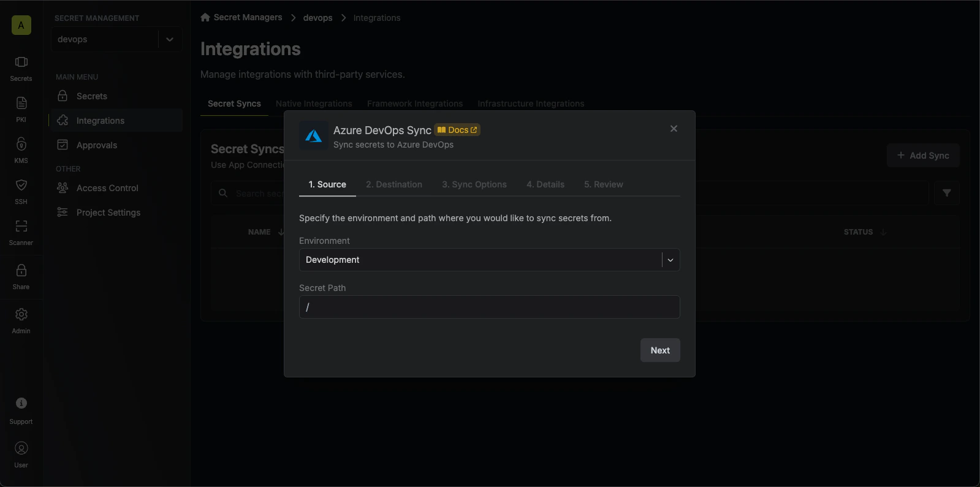Open the Admin gear icon

click(21, 314)
